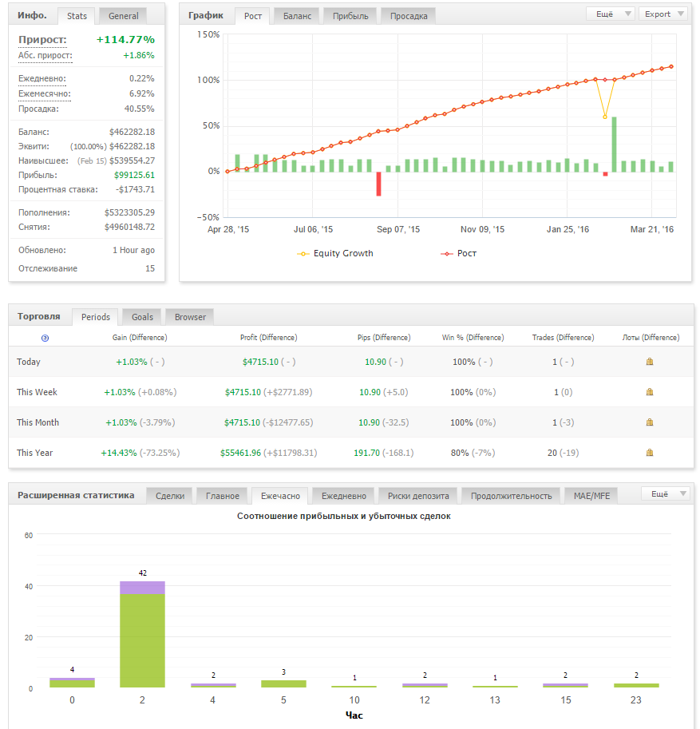Switch to the Сделки statistics tab
The width and height of the screenshot is (700, 729).
pos(170,496)
